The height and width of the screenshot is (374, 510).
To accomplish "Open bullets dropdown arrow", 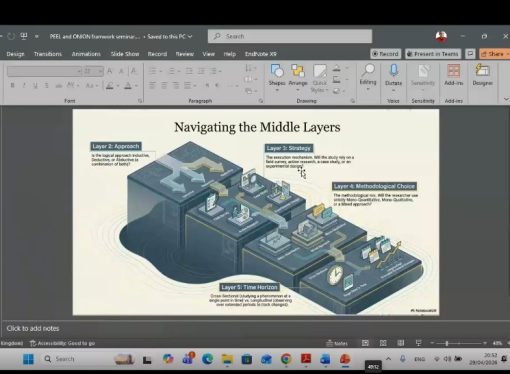I will (x=161, y=71).
